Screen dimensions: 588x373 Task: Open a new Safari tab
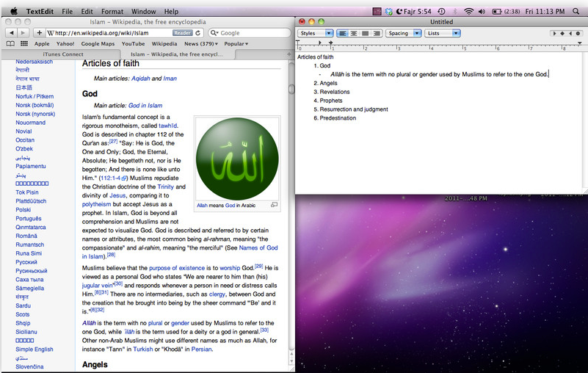coord(288,54)
